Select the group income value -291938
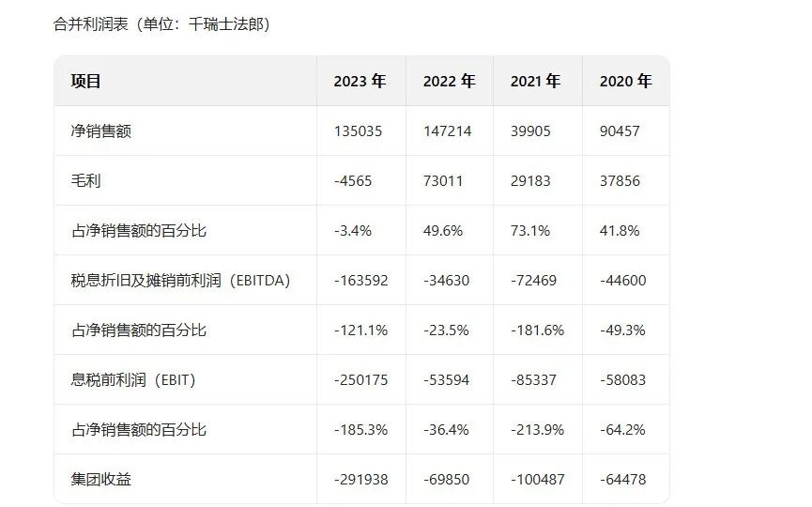 361,480
